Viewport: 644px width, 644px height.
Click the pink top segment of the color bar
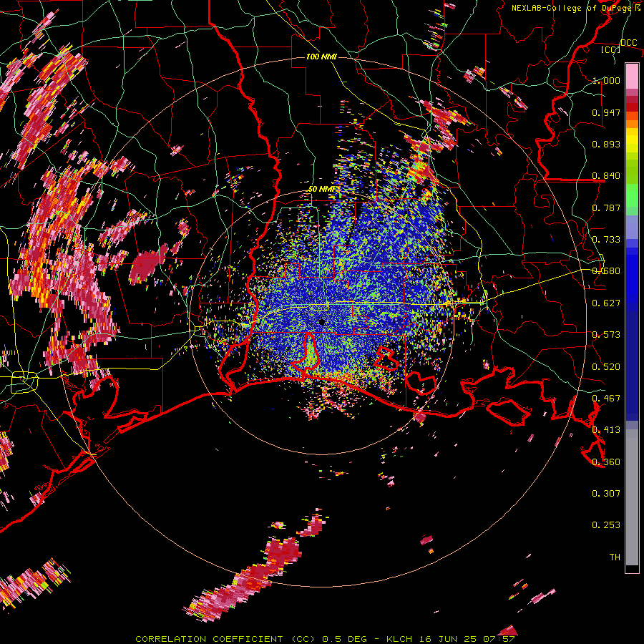(x=632, y=76)
